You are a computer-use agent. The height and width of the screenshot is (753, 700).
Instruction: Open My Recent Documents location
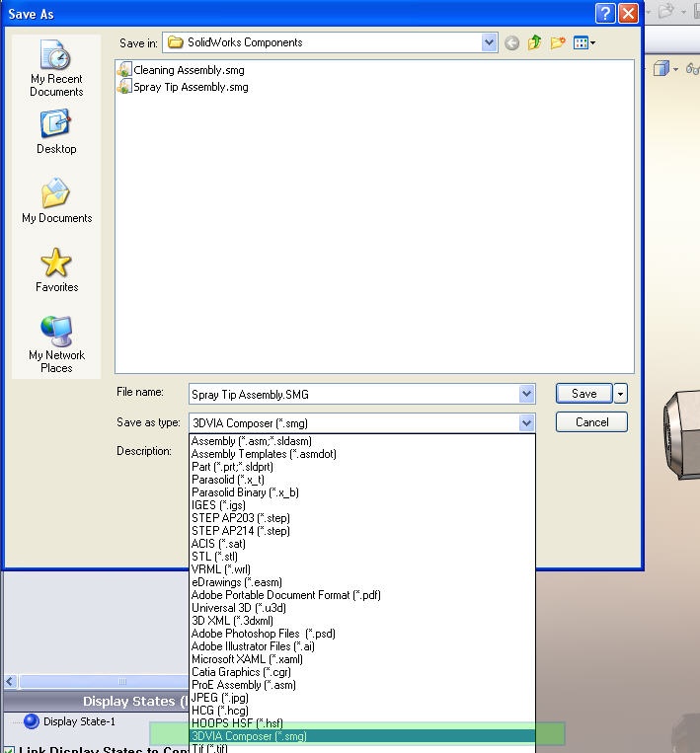(x=56, y=69)
